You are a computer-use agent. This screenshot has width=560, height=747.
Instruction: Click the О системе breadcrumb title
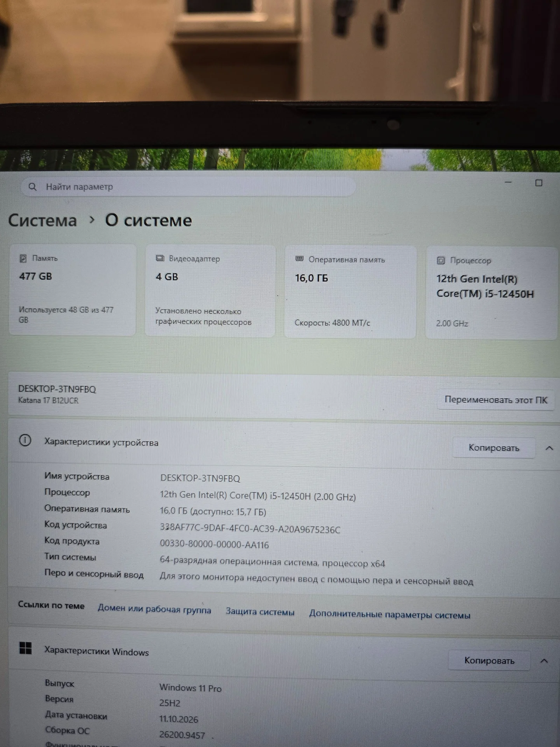[x=149, y=220]
